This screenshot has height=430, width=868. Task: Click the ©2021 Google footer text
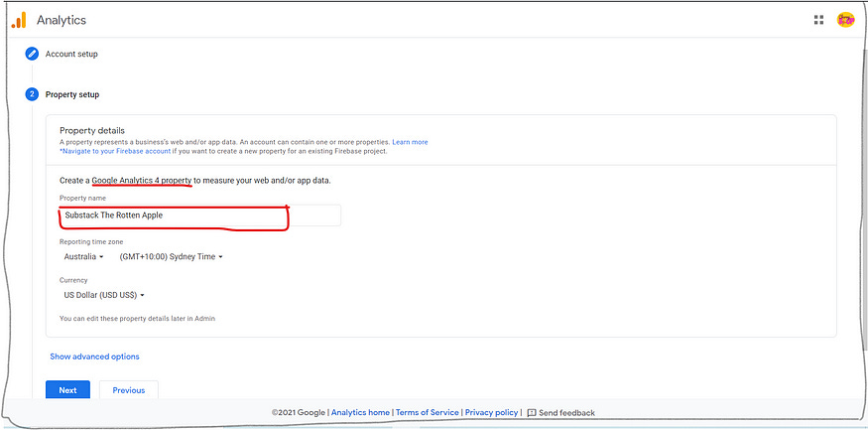pyautogui.click(x=299, y=413)
